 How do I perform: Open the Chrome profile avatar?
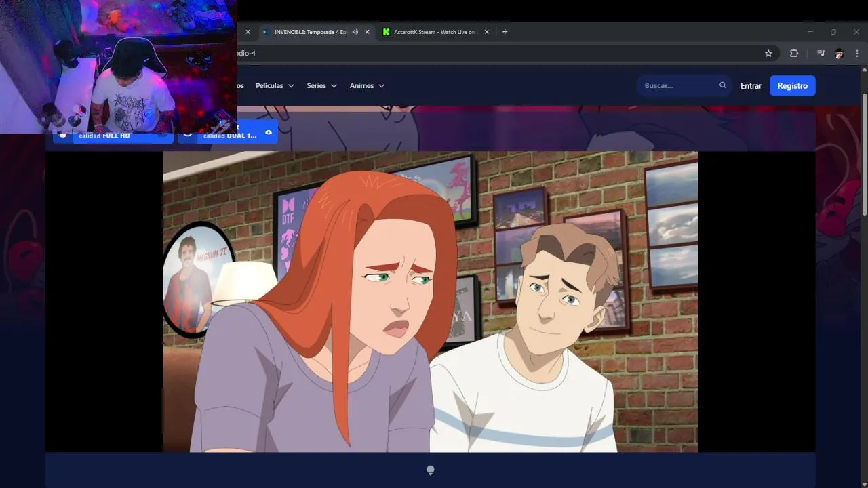[x=839, y=54]
